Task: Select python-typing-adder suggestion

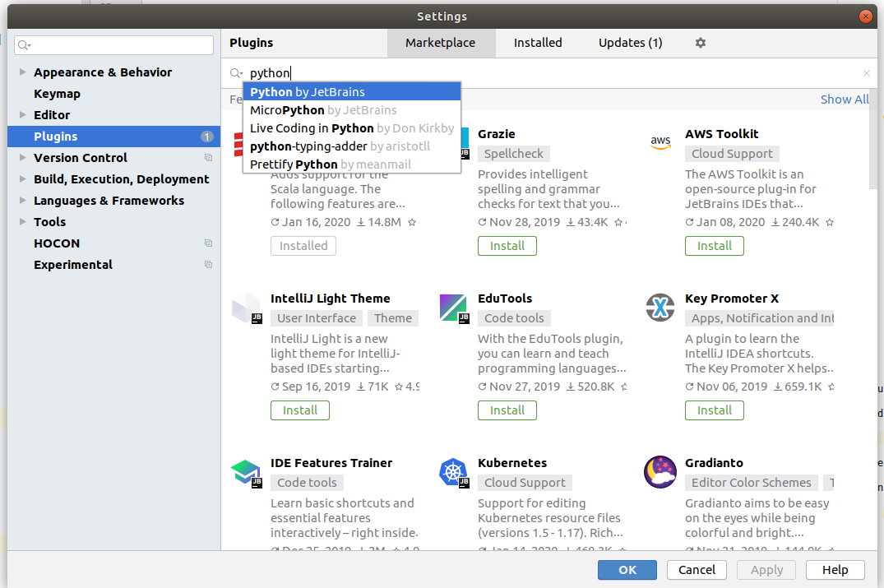Action: coord(352,146)
